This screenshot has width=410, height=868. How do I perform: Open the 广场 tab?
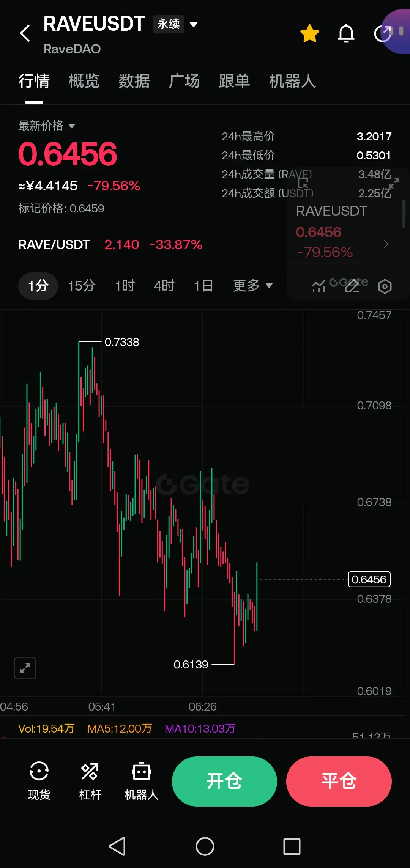click(184, 81)
